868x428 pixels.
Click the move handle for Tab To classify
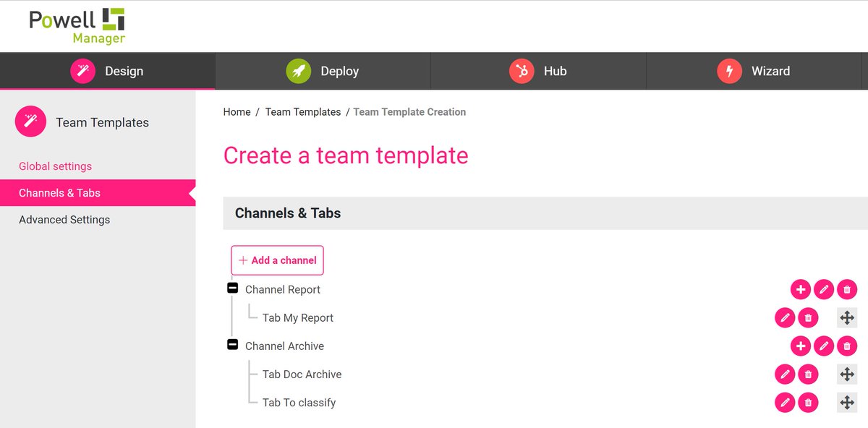(847, 403)
